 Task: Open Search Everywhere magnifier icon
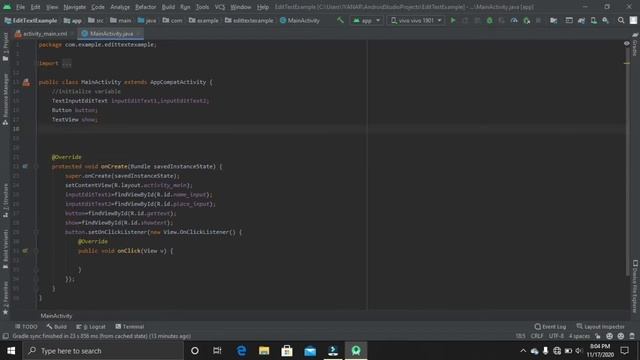click(x=621, y=20)
